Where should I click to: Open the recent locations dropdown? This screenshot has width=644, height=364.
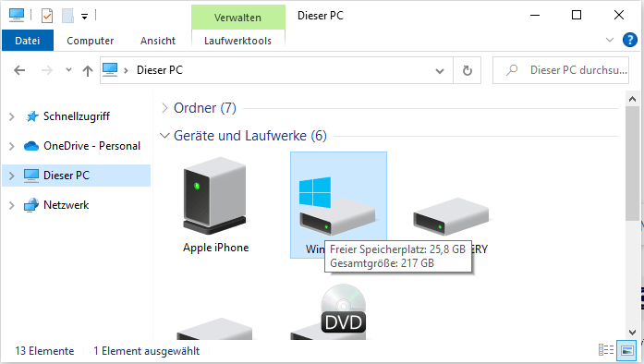click(x=68, y=70)
